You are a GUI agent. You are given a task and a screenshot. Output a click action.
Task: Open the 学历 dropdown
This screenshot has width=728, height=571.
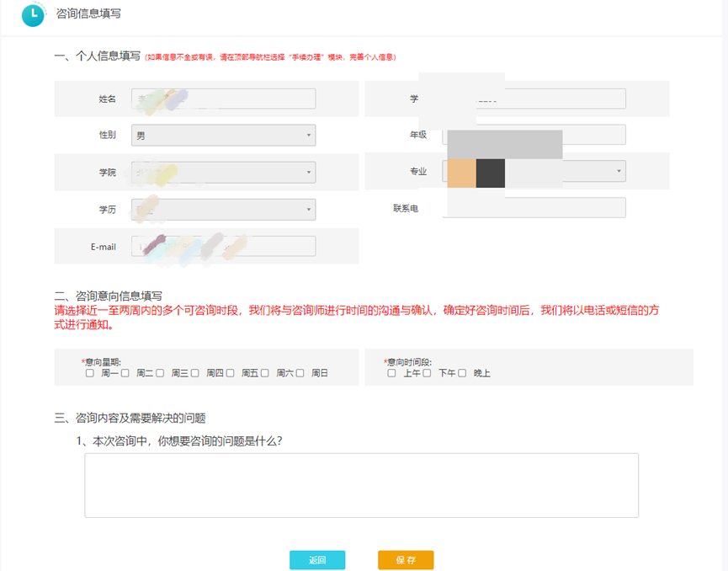tap(223, 210)
